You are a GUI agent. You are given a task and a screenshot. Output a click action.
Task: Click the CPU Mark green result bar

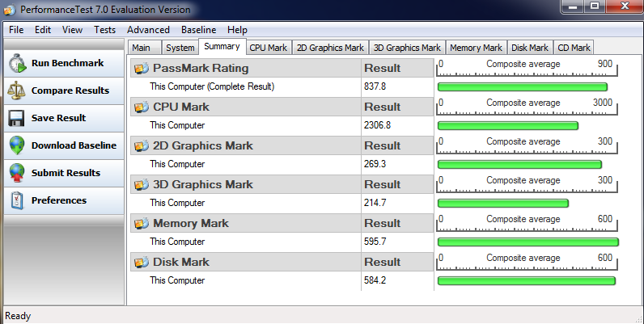pos(508,125)
